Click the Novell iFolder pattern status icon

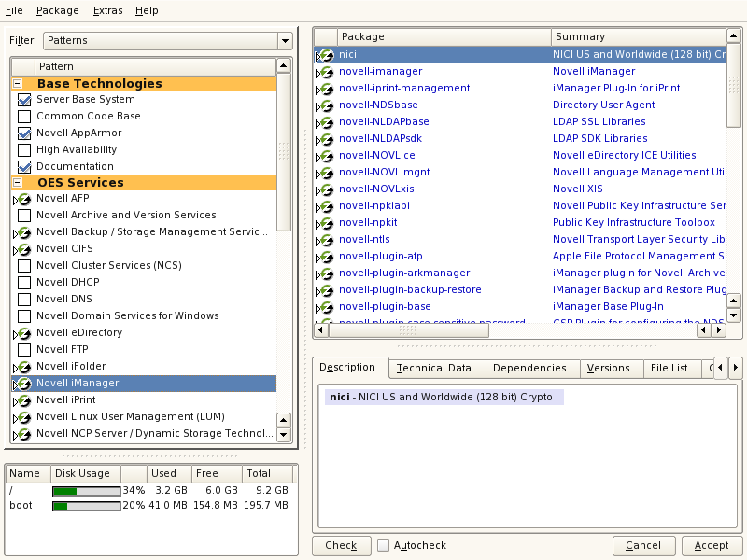tap(23, 367)
